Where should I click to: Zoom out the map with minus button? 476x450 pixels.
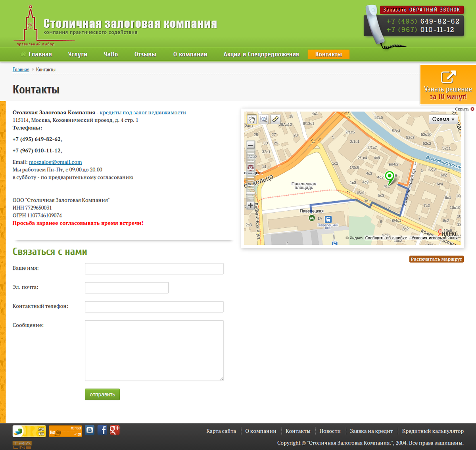(x=251, y=145)
